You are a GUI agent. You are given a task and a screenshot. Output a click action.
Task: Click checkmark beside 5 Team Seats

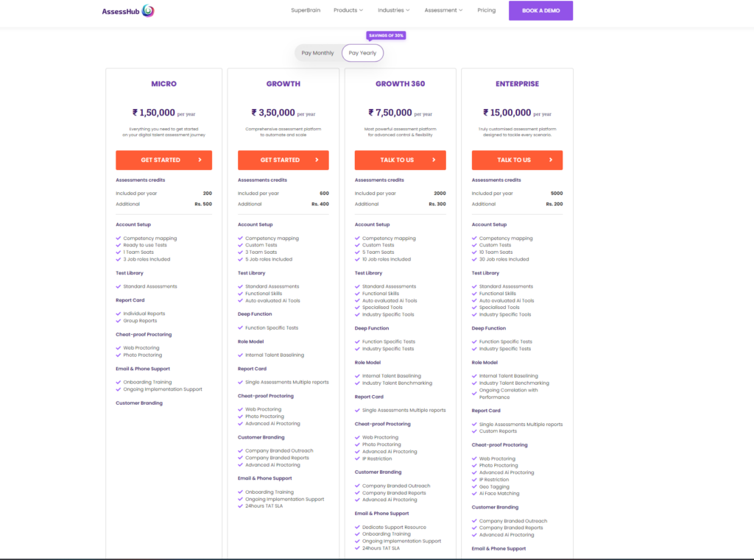(357, 252)
